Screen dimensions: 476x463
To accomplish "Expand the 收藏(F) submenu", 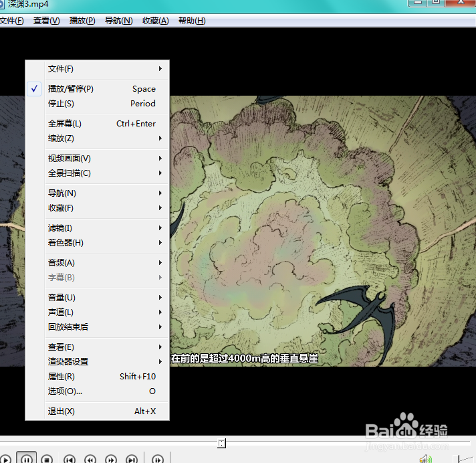I will (97, 208).
